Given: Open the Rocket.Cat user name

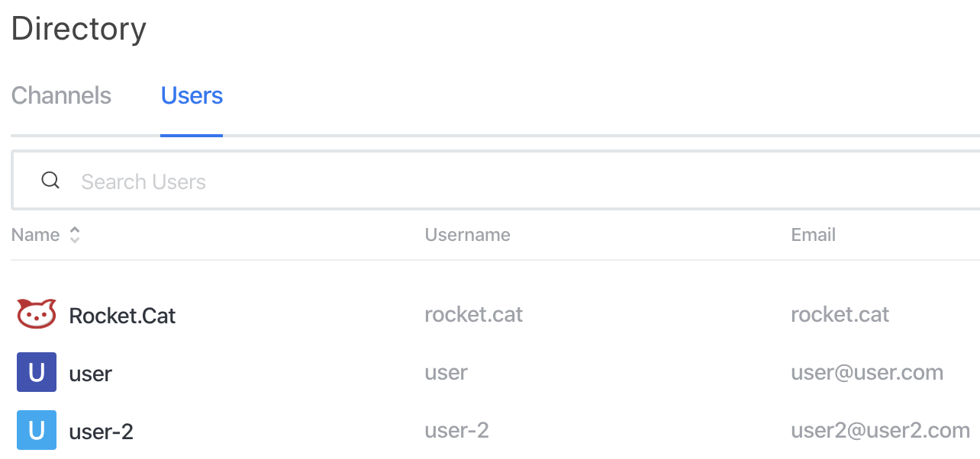Looking at the screenshot, I should (123, 315).
